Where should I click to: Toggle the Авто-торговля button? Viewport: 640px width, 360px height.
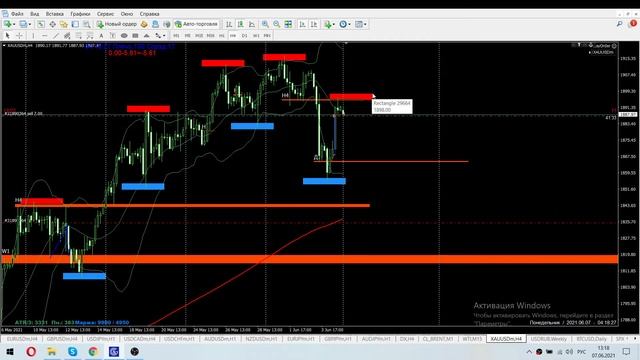[x=197, y=24]
